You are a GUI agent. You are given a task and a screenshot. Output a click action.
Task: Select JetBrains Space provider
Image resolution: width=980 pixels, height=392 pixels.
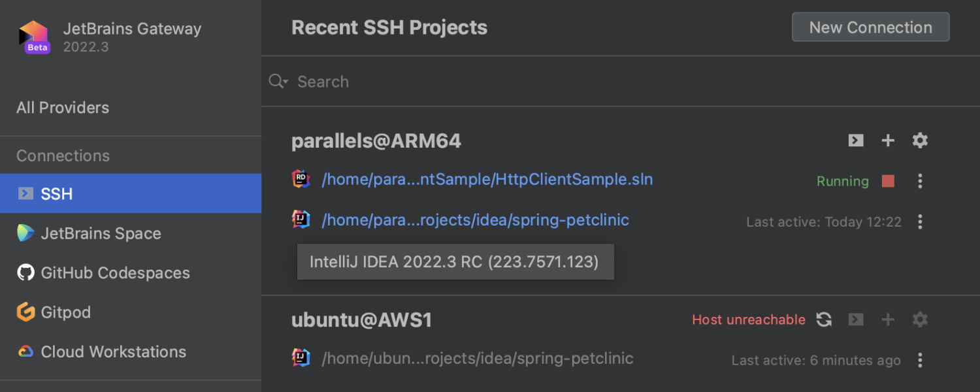pos(101,233)
